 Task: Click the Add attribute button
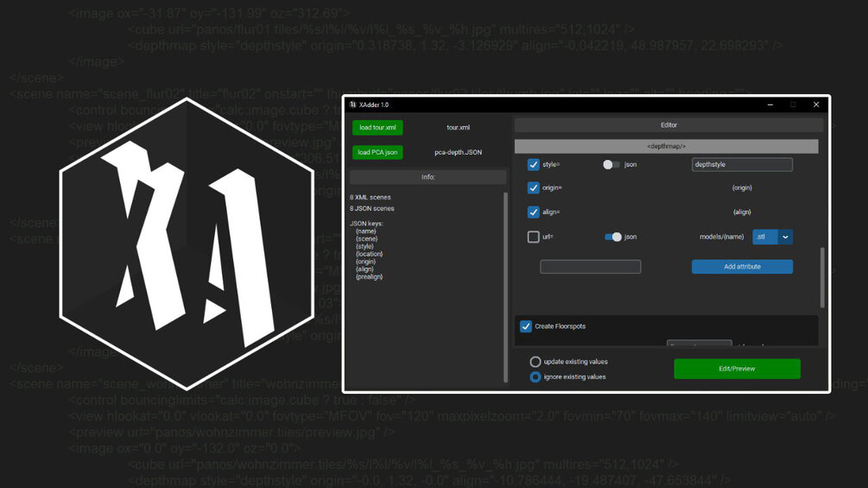pos(742,267)
